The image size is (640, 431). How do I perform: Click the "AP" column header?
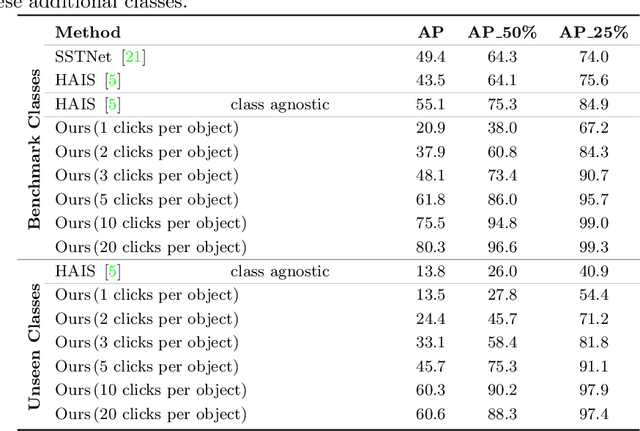click(430, 33)
